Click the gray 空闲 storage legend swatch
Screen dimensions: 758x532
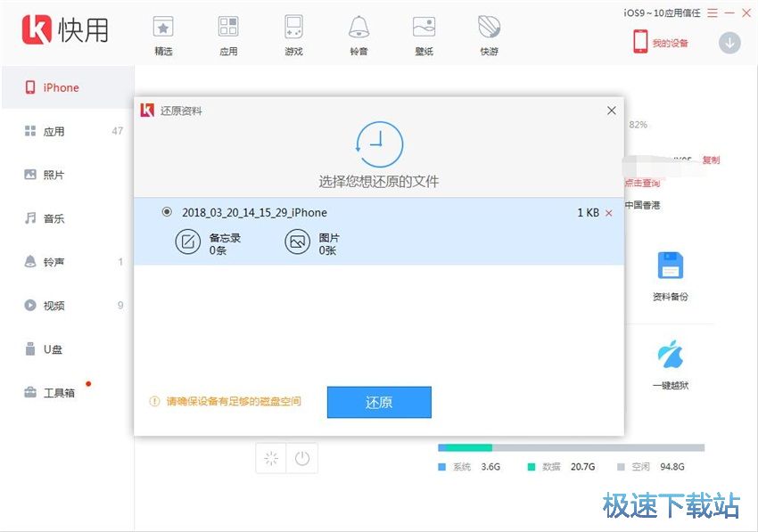click(x=622, y=467)
